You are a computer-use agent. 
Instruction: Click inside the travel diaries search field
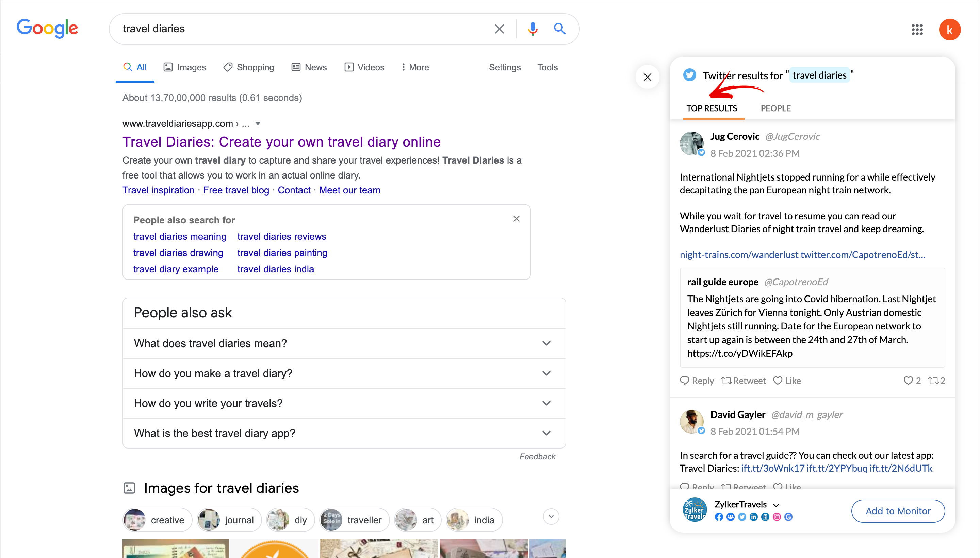point(299,29)
